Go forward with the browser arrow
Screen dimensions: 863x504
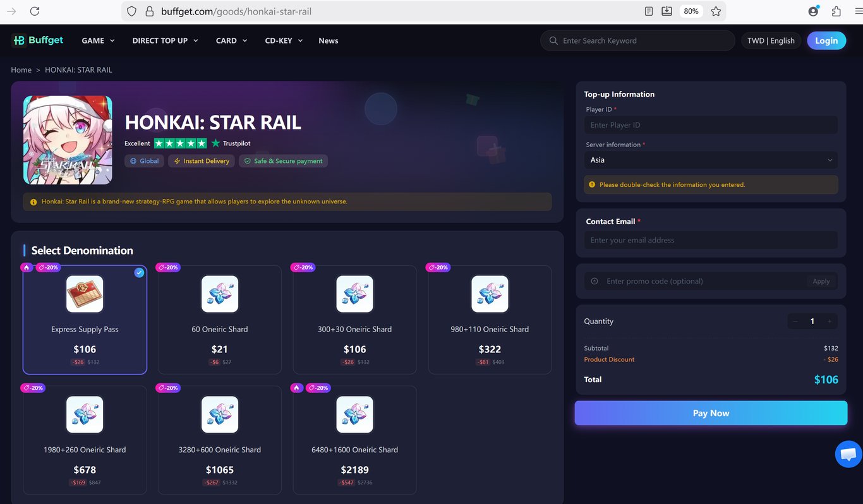point(11,11)
